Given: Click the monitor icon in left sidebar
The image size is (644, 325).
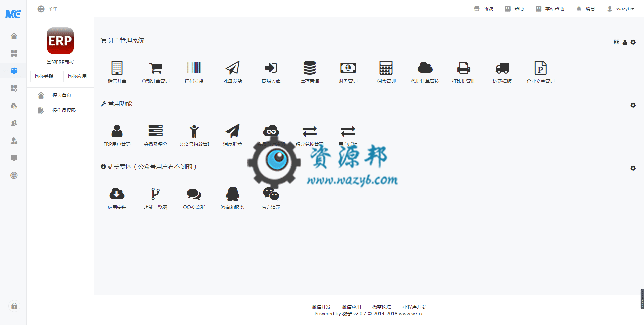Looking at the screenshot, I should [x=14, y=158].
